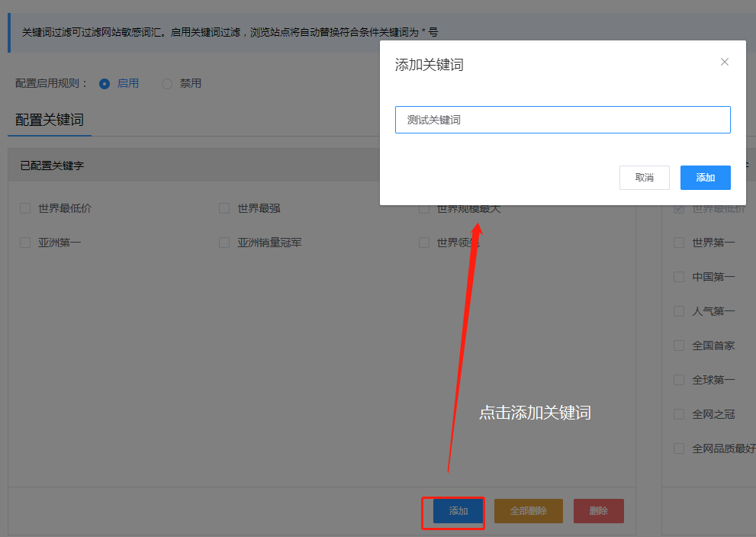Viewport: 756px width, 537px height.
Task: Confirm with the dialog's blue 添加 button
Action: (x=705, y=178)
